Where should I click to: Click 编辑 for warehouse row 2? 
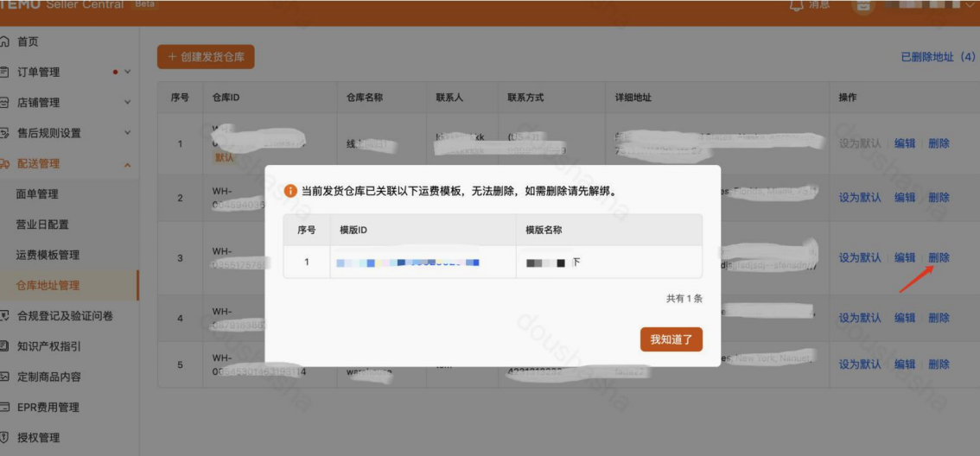point(904,198)
